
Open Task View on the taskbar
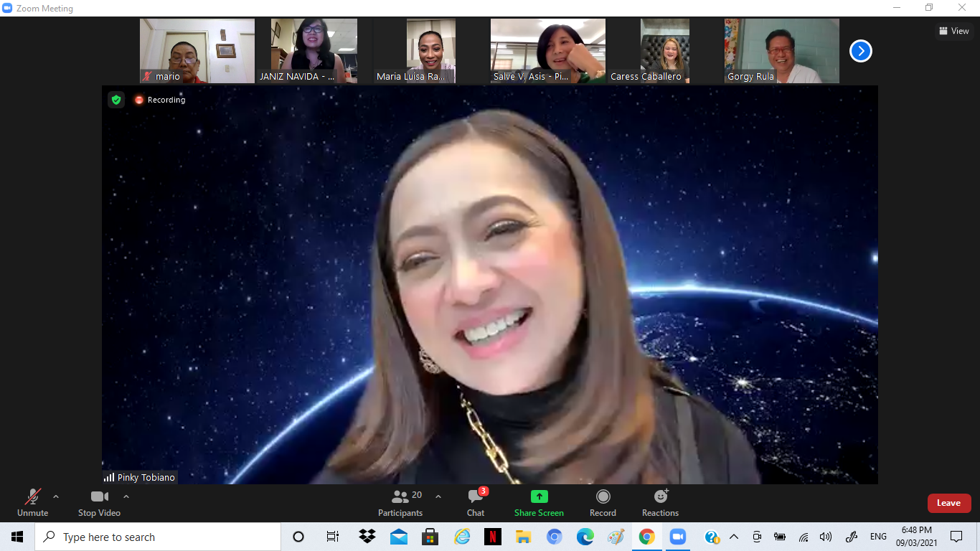[x=333, y=537]
